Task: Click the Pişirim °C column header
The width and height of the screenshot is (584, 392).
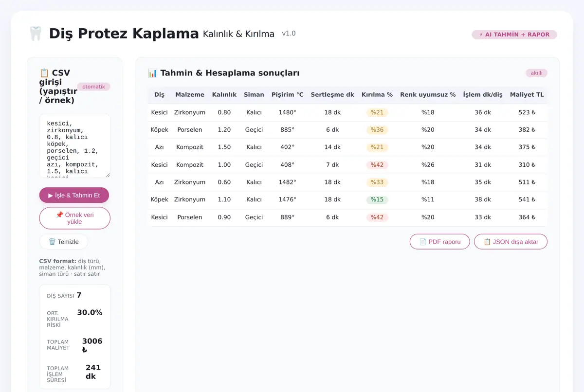Action: pyautogui.click(x=288, y=95)
